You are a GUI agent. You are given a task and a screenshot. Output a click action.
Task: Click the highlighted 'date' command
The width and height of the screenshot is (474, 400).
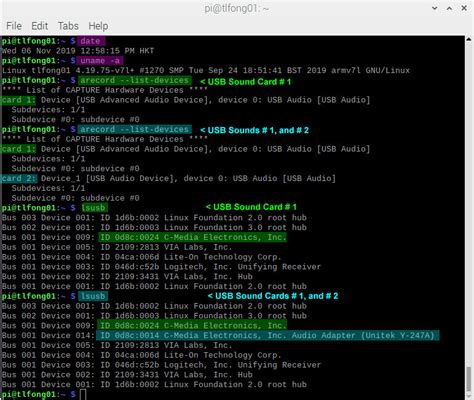tap(91, 41)
